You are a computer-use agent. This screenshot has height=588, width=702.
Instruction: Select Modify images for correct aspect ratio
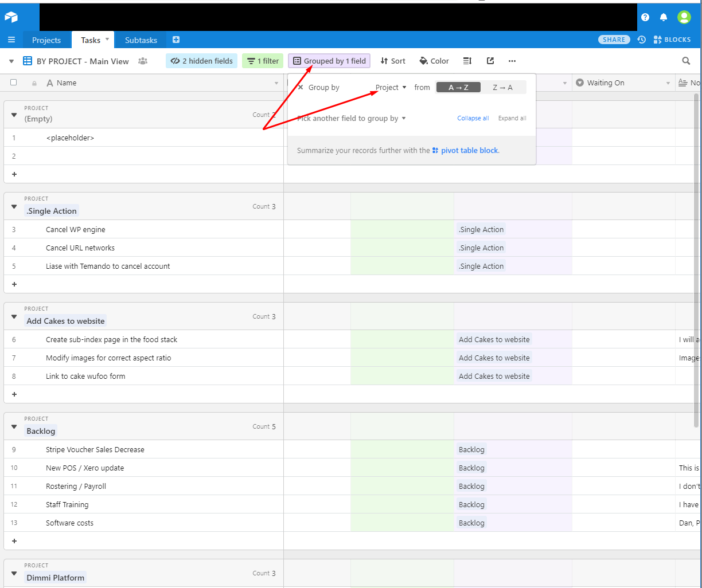pos(108,358)
